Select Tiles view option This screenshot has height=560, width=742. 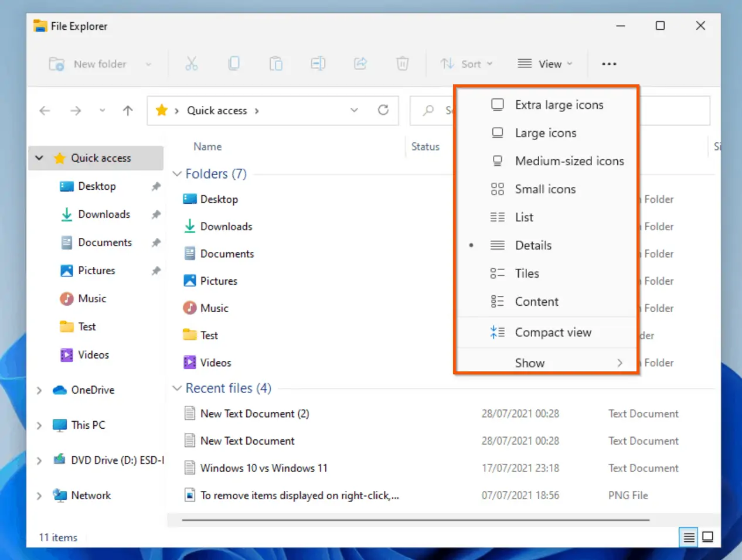(546, 274)
